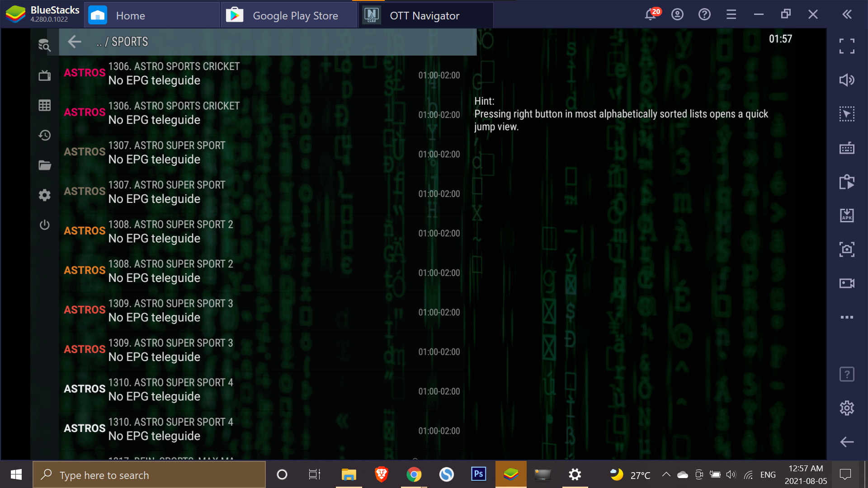This screenshot has width=868, height=488.
Task: Switch to the OTT Navigator tab
Action: point(426,15)
